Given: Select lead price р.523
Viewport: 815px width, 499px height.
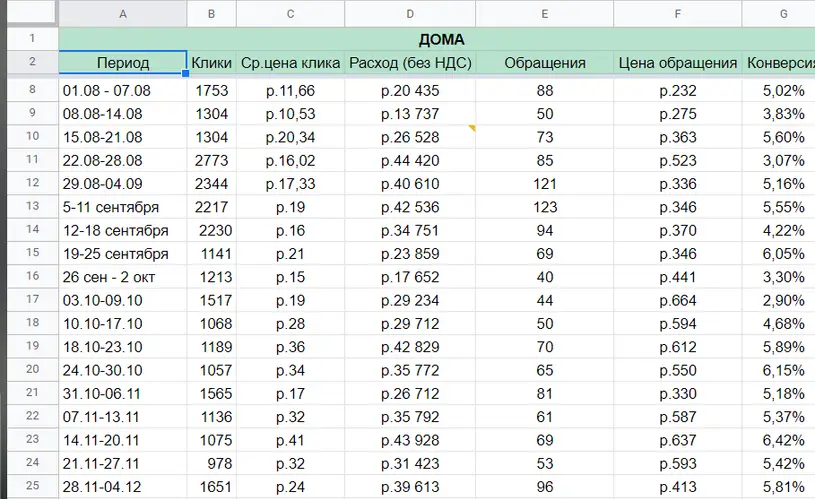Looking at the screenshot, I should 678,161.
